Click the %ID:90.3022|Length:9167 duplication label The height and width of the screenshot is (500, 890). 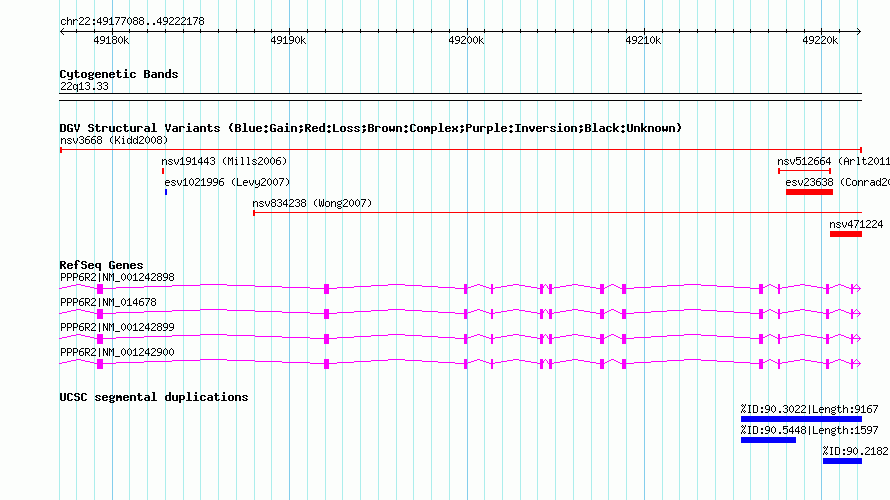coord(809,409)
